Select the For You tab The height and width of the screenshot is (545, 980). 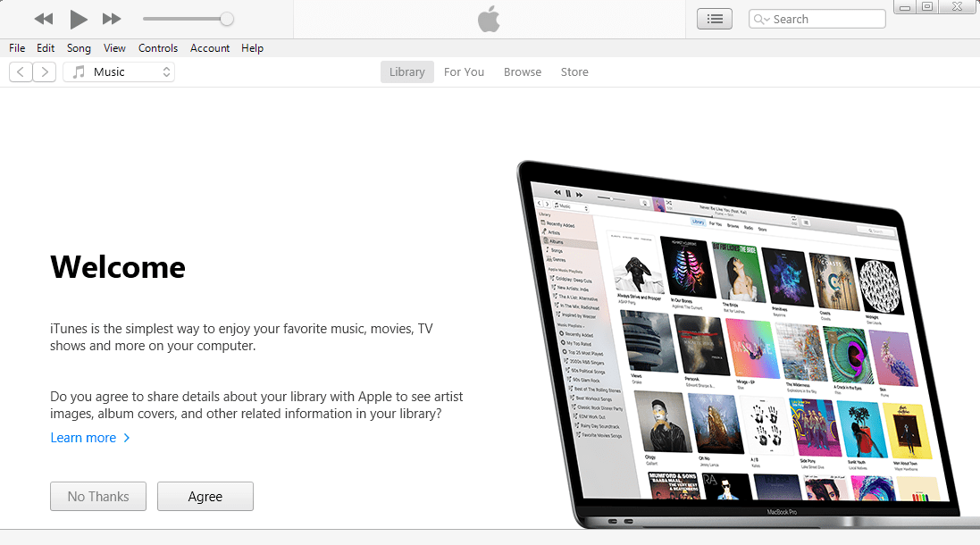(464, 71)
